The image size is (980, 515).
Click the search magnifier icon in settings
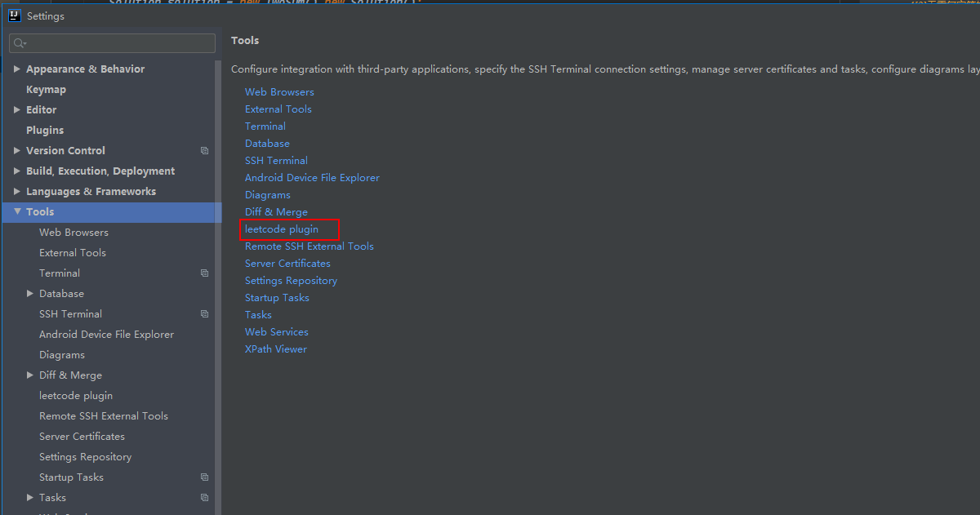(x=20, y=43)
